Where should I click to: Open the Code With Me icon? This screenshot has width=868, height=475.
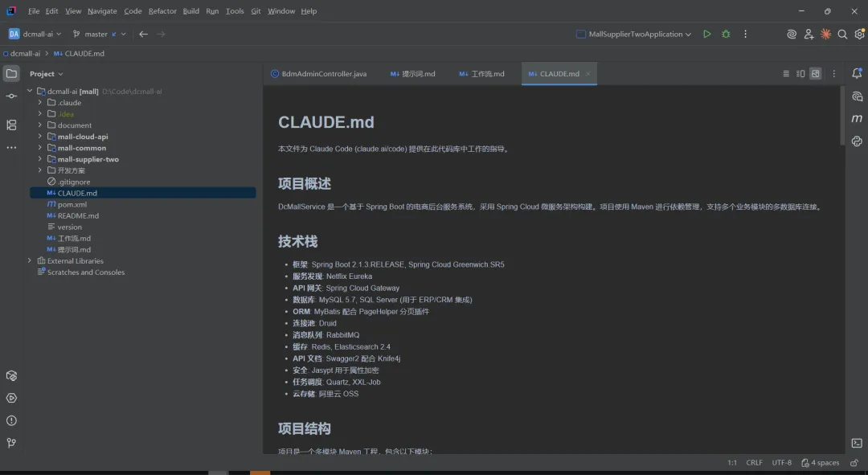click(809, 35)
